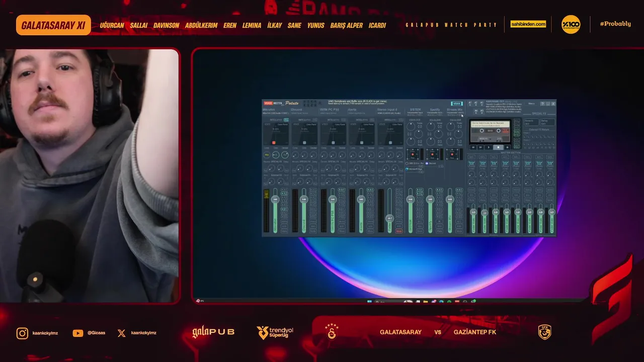Toggle A2 bus routing on the Mikrofon strip
The width and height of the screenshot is (644, 362).
tap(284, 194)
